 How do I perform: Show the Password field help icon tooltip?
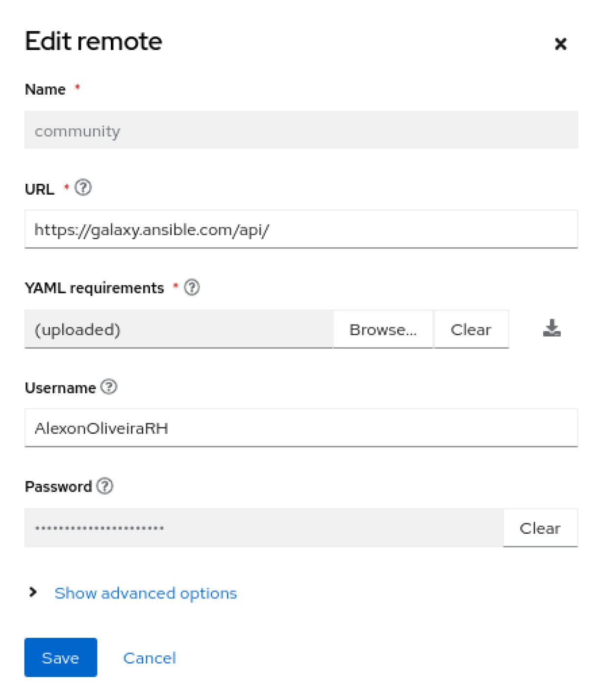pos(105,486)
